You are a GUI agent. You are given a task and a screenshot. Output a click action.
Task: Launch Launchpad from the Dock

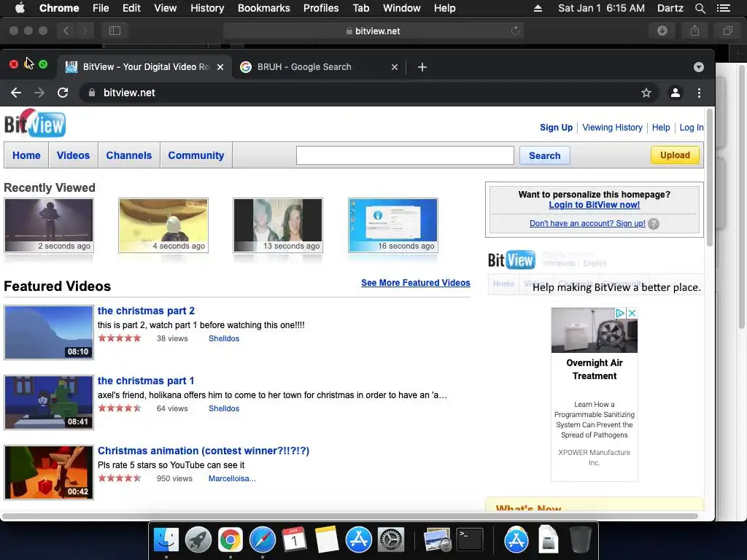point(198,540)
